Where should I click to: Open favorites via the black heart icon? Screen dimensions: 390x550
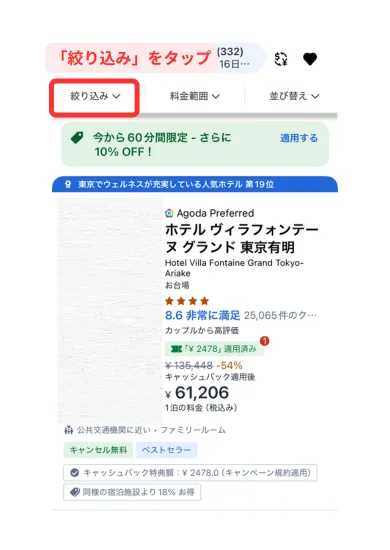(310, 59)
